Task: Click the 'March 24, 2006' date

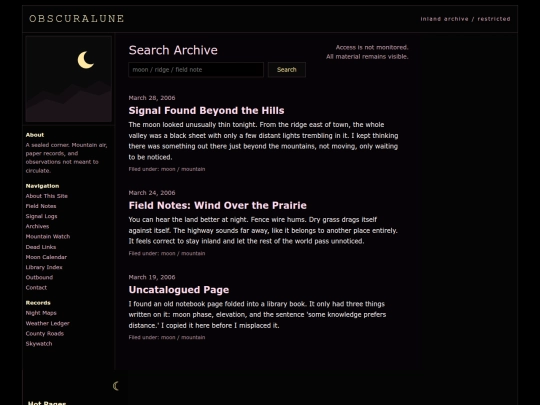Action: 152,193
